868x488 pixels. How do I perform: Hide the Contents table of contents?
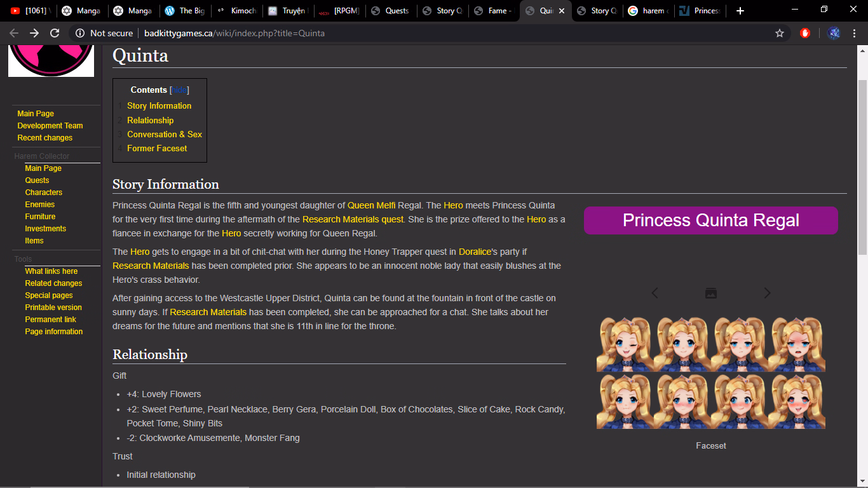coord(179,90)
